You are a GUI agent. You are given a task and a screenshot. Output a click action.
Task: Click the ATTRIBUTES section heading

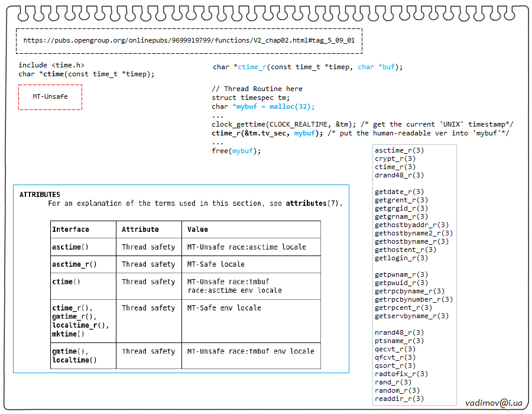click(x=40, y=195)
